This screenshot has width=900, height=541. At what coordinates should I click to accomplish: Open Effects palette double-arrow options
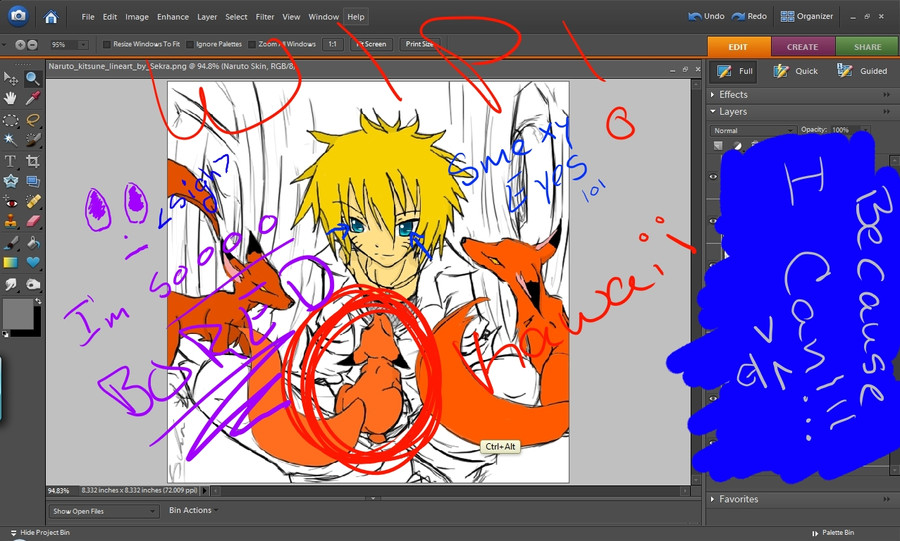[x=887, y=95]
